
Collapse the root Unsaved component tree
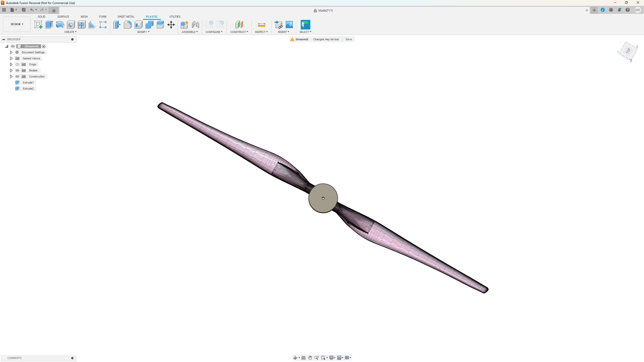coord(7,46)
